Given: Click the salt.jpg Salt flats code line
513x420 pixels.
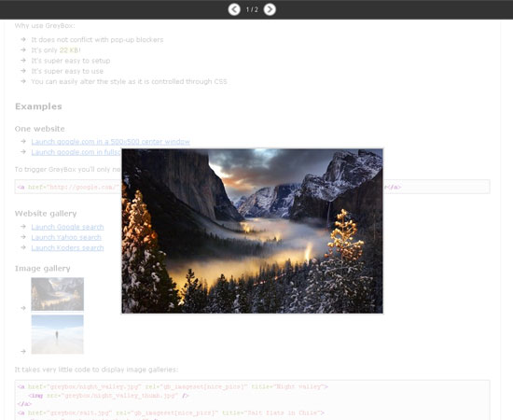Looking at the screenshot, I should [x=171, y=413].
